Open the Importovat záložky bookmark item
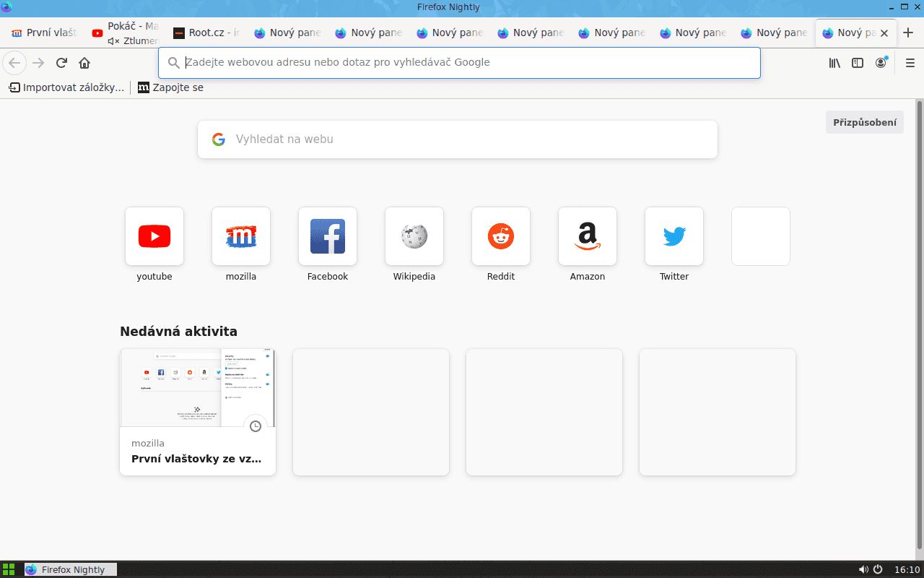This screenshot has width=924, height=578. [66, 87]
